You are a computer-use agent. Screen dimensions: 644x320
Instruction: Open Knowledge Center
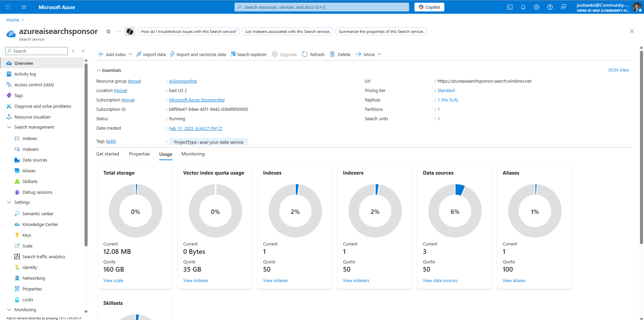[40, 224]
